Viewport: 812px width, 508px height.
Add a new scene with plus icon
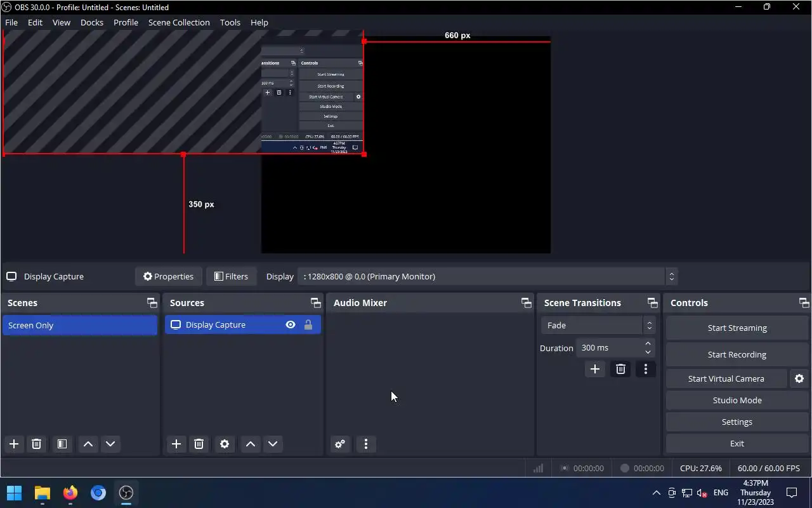(14, 444)
